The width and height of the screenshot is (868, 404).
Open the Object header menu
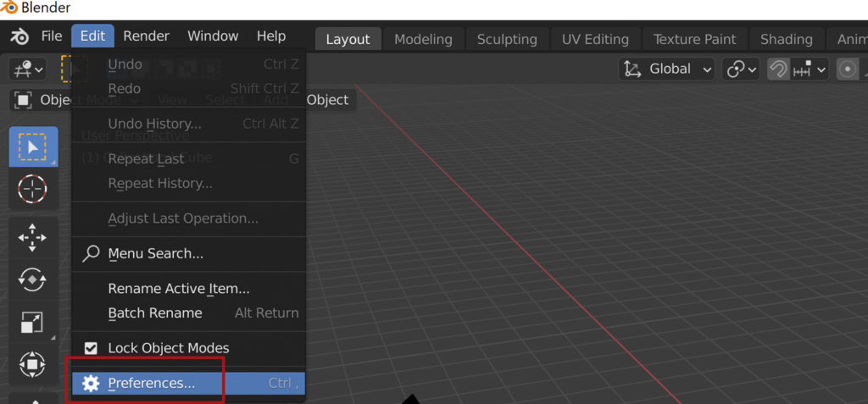tap(328, 100)
